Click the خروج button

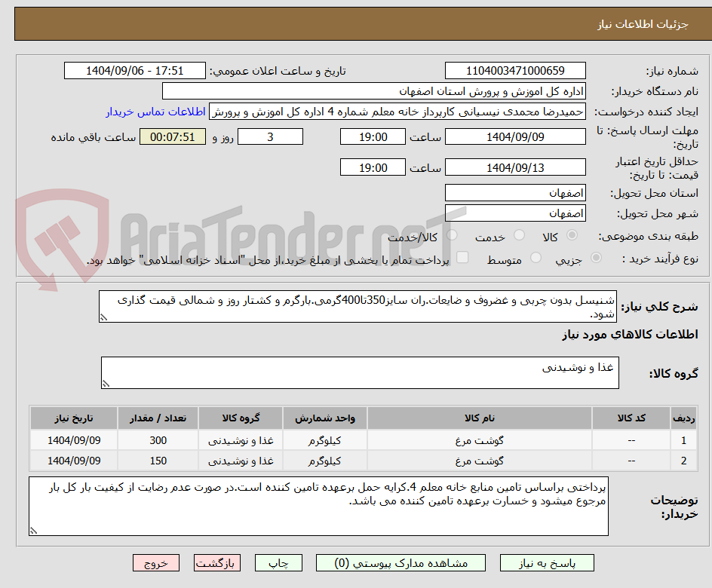(x=156, y=562)
